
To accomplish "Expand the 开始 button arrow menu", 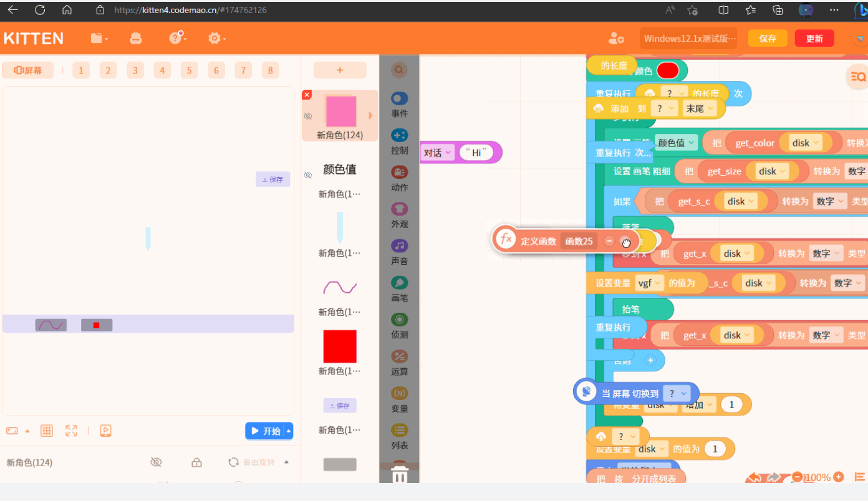I will [288, 431].
